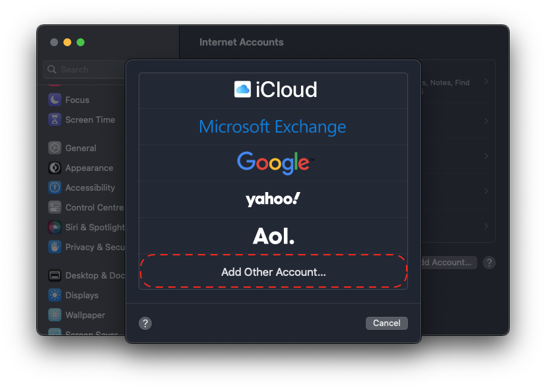Click the Screen Time hourglass icon
Screen dimensions: 546x392
[x=55, y=119]
